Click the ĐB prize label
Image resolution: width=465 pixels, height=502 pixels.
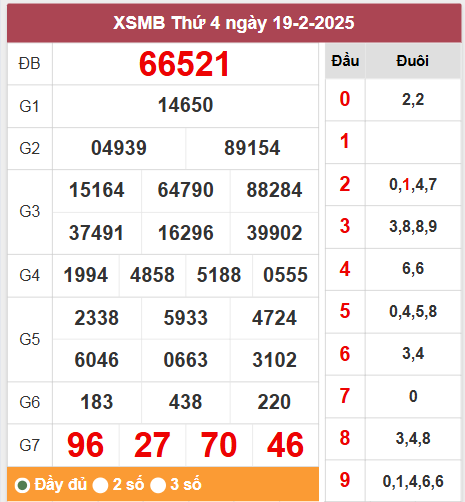pyautogui.click(x=30, y=63)
